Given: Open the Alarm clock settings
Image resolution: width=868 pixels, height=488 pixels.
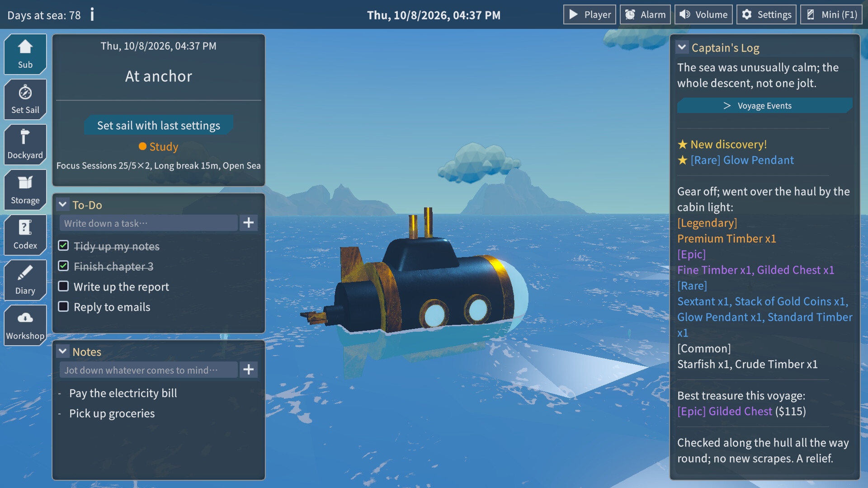Looking at the screenshot, I should point(645,14).
